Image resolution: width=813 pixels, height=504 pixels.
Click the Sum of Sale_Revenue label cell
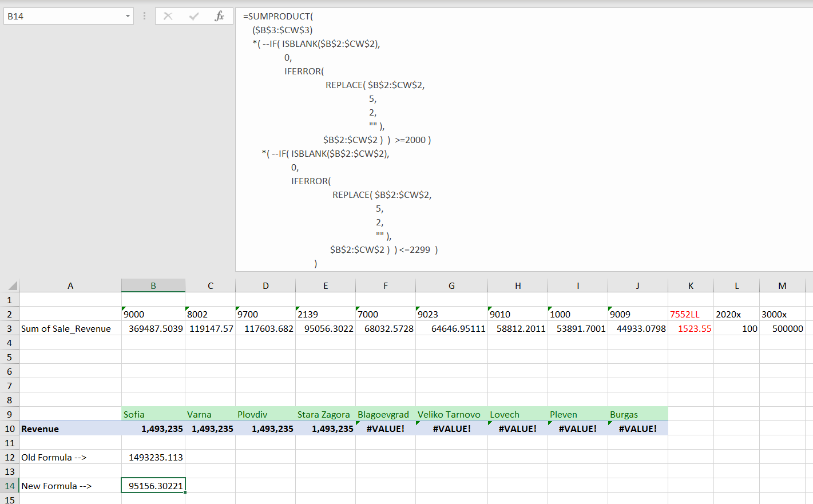pyautogui.click(x=70, y=328)
